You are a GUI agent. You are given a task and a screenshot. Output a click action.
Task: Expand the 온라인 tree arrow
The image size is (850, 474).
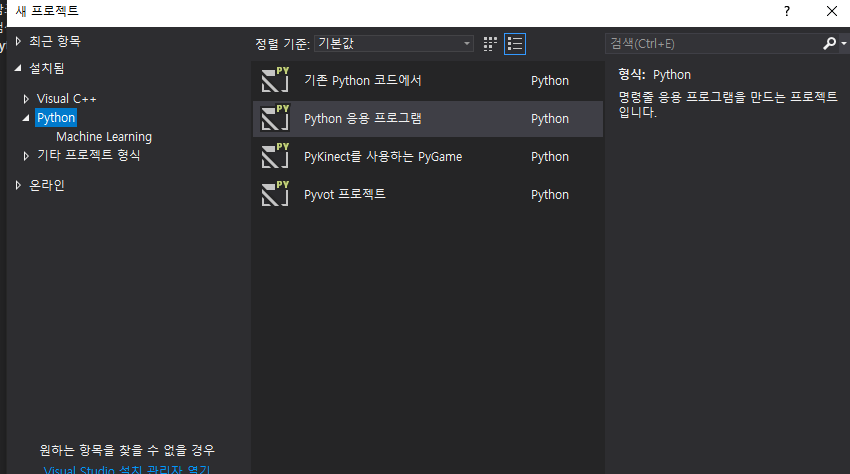(x=18, y=185)
